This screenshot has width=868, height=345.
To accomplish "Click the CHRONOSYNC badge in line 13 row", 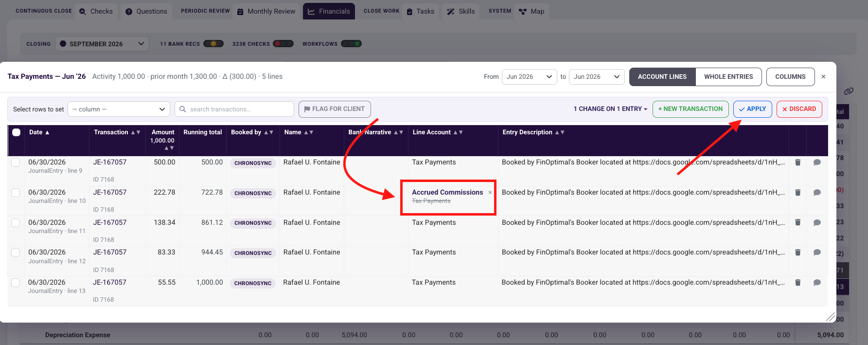I will (x=253, y=283).
